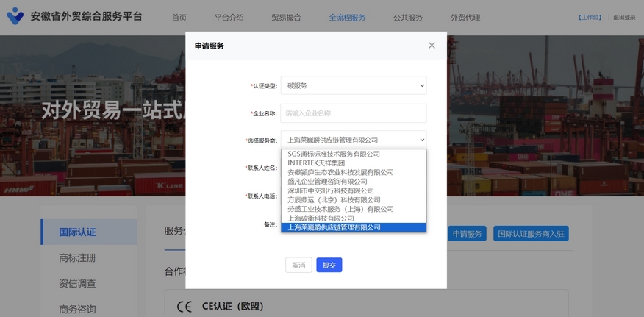This screenshot has width=644, height=317.
Task: Focus the 企业名称 input field
Action: click(x=354, y=113)
